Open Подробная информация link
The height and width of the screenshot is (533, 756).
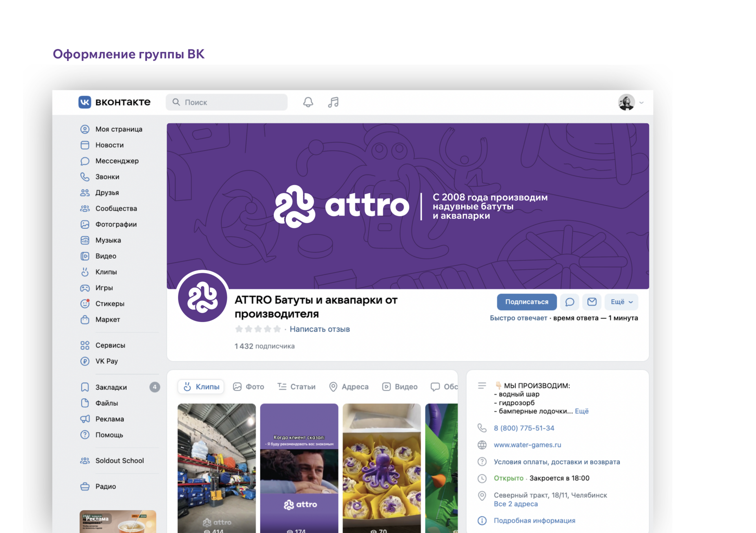point(534,520)
